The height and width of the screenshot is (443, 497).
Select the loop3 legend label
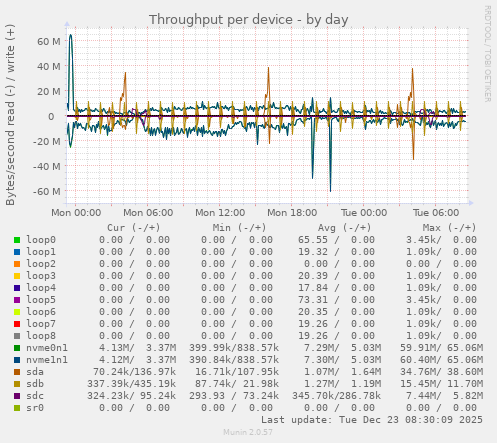coord(41,276)
